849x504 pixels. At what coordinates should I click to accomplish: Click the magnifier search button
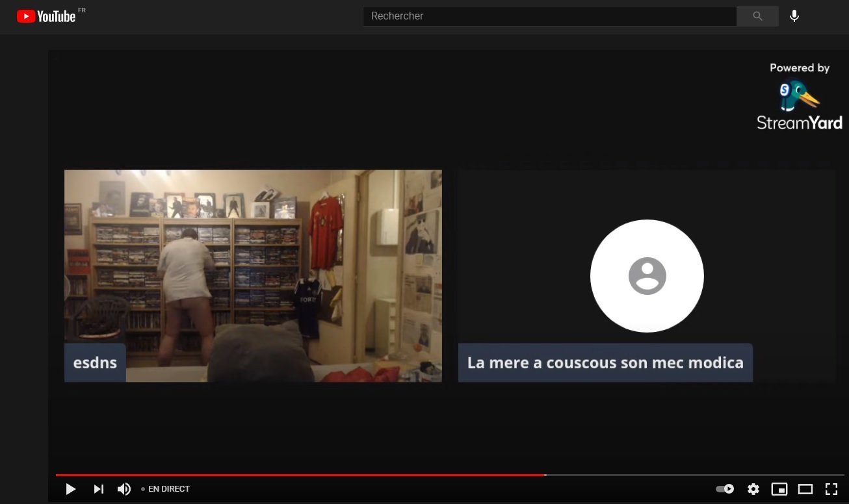tap(757, 16)
